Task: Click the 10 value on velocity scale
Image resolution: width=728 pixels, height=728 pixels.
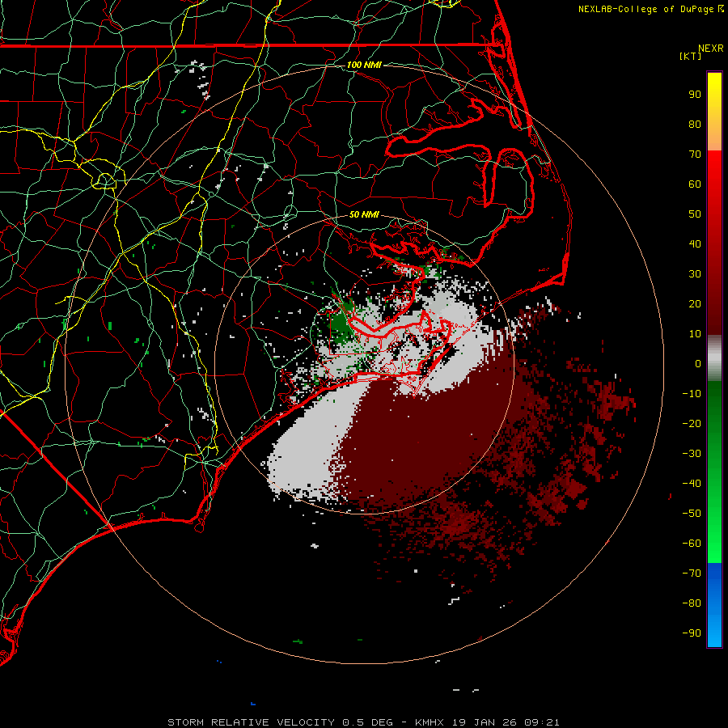Action: point(695,334)
